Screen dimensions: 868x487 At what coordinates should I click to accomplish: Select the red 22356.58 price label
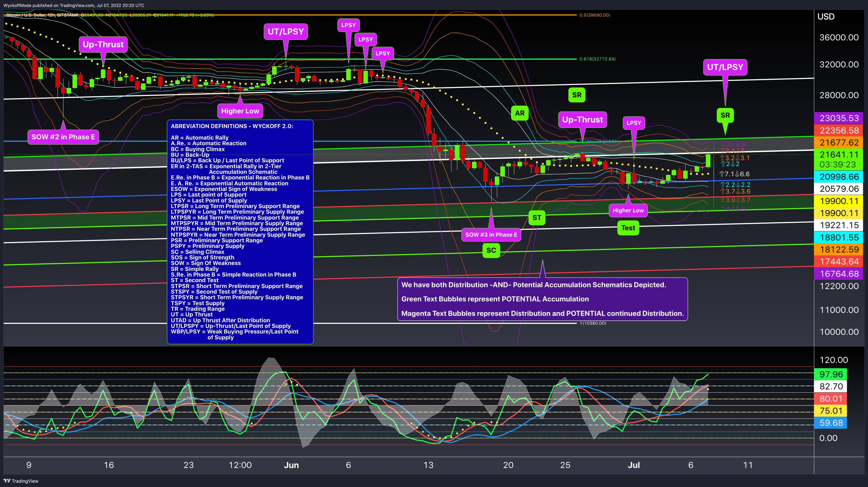[839, 130]
